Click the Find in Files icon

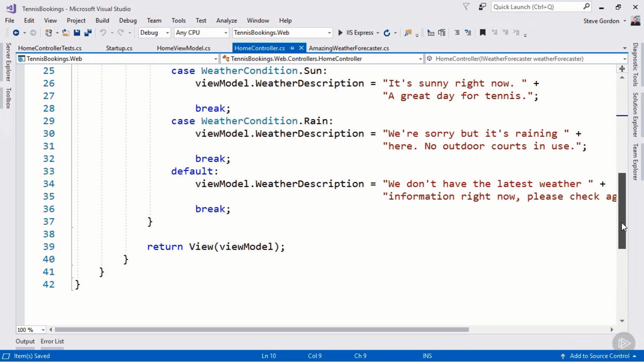408,33
